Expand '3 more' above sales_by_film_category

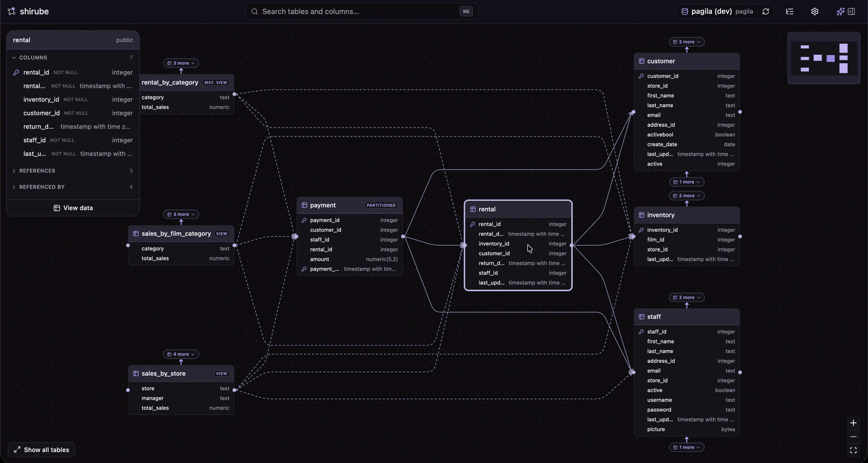[181, 214]
